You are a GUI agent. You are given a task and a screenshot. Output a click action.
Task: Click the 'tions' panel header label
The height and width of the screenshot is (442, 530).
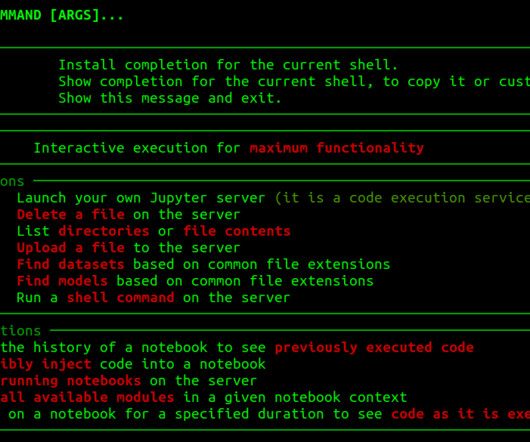click(x=20, y=331)
